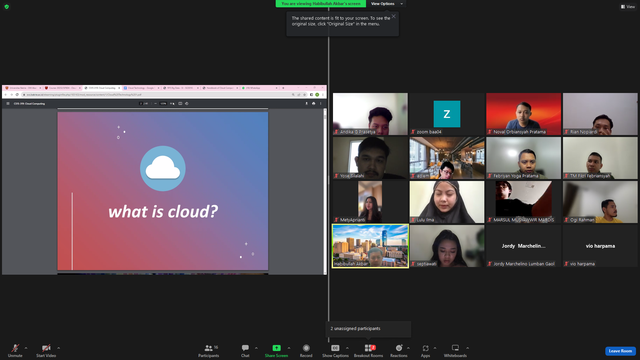
Task: Open Whiteboards
Action: (455, 350)
